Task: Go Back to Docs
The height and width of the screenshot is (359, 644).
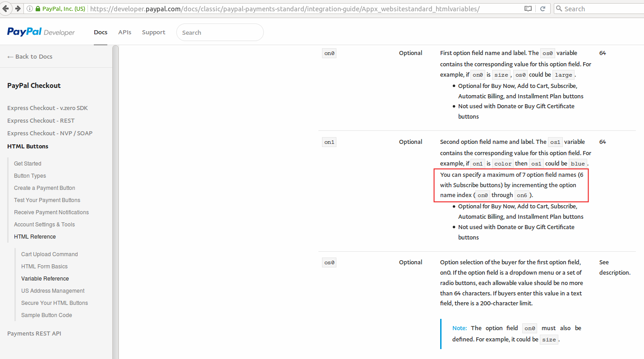Action: (x=30, y=56)
